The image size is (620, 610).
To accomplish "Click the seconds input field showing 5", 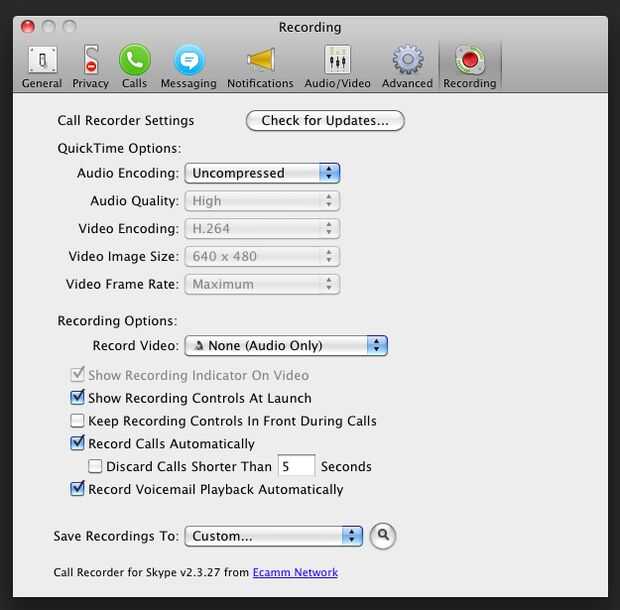I will click(x=297, y=466).
